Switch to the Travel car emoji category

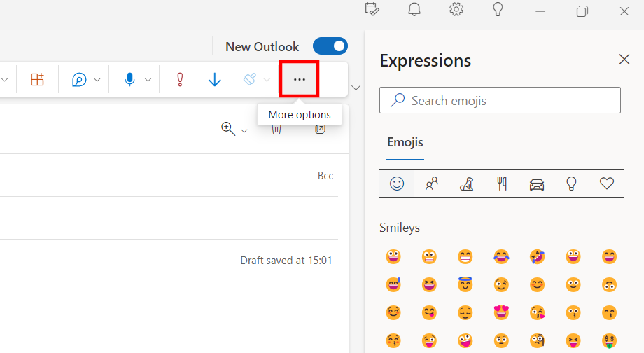537,184
